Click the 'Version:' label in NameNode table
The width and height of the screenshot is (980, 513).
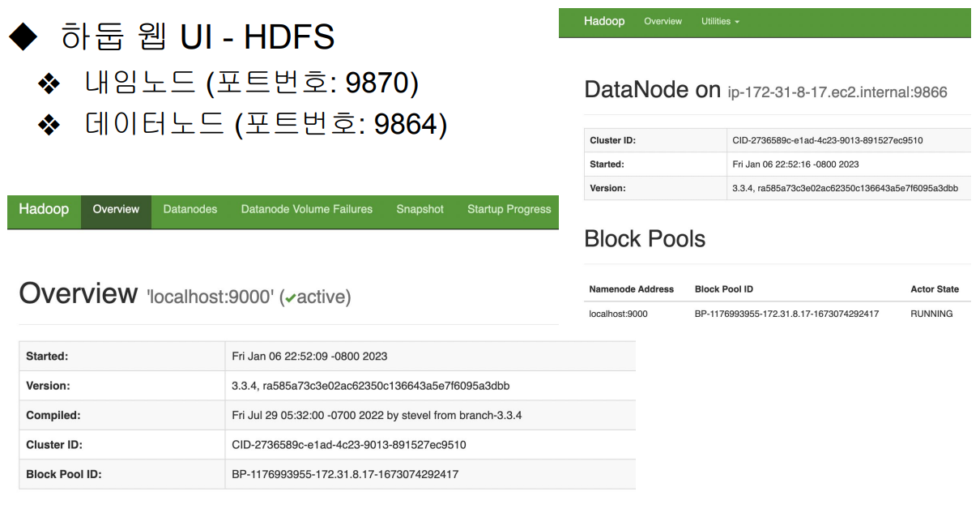click(48, 386)
